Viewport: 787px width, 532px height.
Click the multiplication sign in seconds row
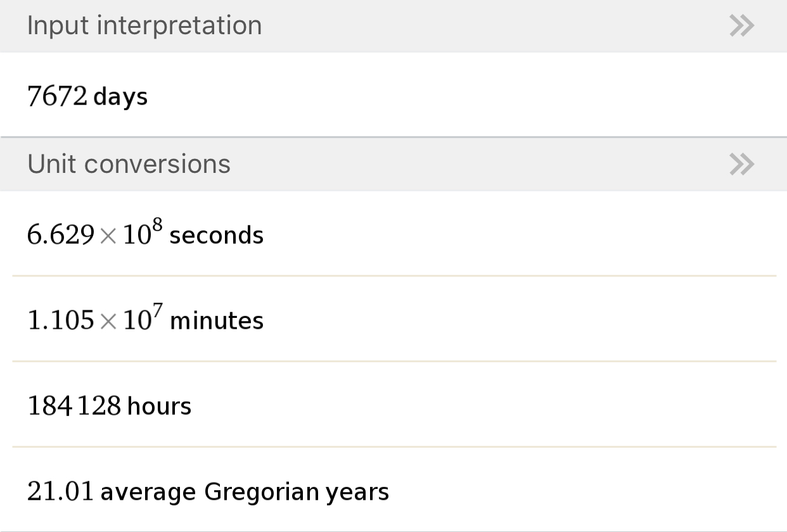[108, 236]
